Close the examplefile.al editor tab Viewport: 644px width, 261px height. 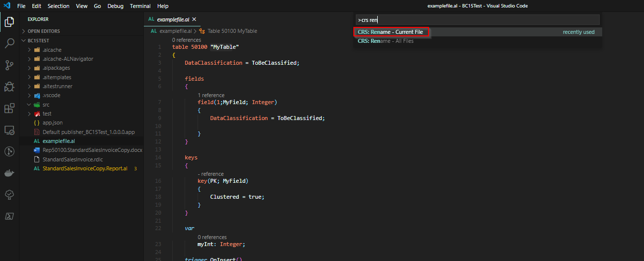194,19
